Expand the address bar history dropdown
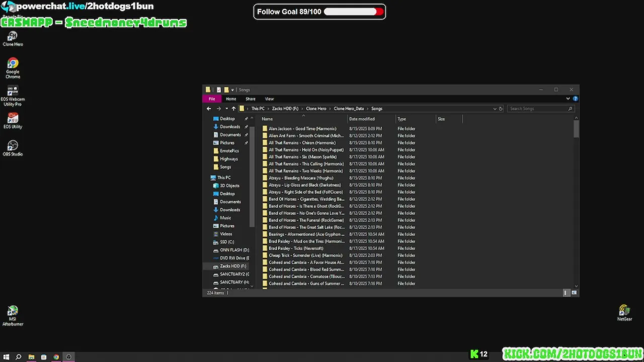This screenshot has width=644, height=362. point(495,109)
